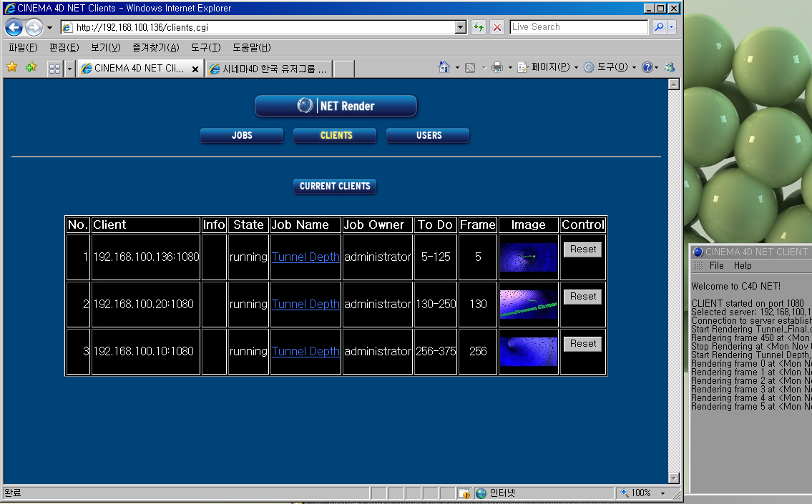
Task: Click the scrollbar down arrow on page
Action: click(x=674, y=478)
